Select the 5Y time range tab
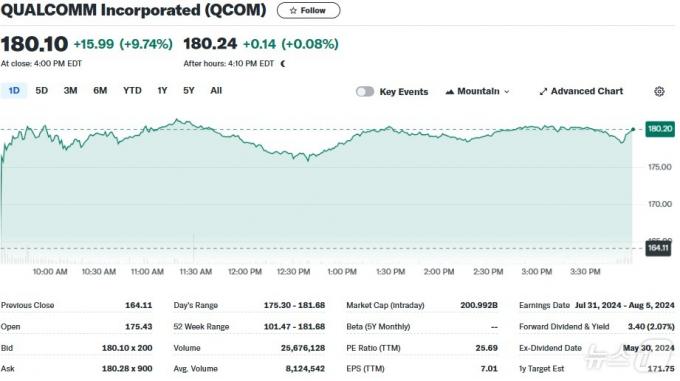Screen dimensions: 680x381 pos(189,91)
